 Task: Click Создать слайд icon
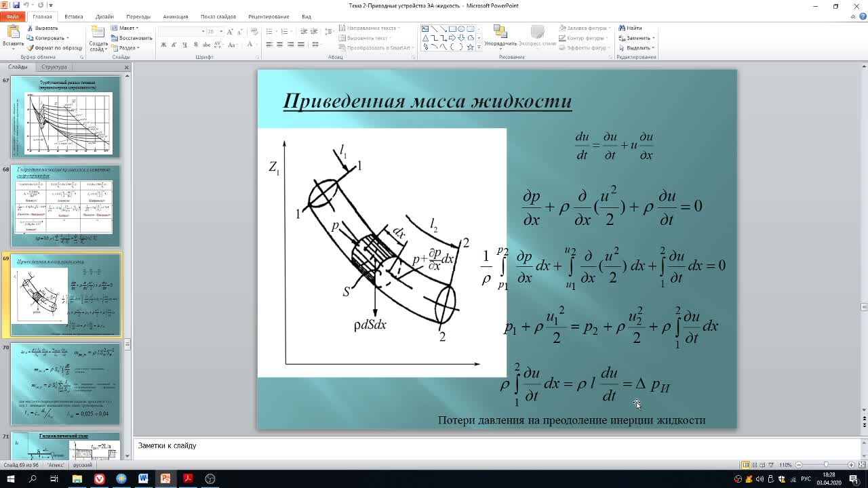pos(98,33)
